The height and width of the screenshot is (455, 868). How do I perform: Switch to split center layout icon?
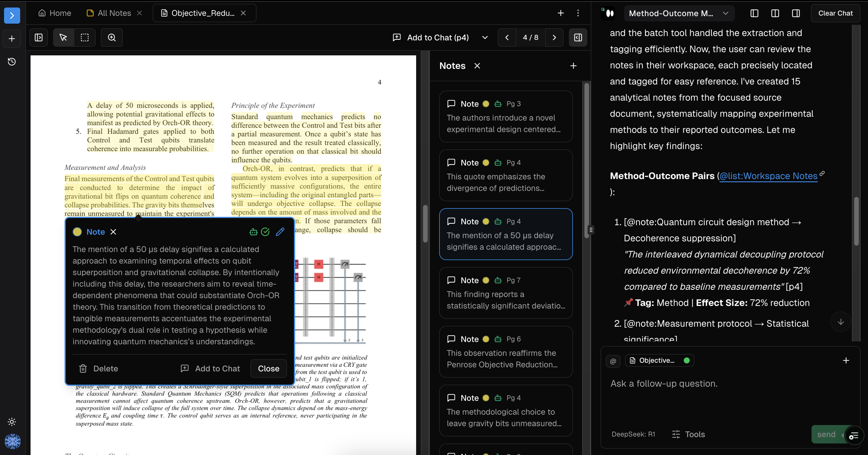(775, 13)
